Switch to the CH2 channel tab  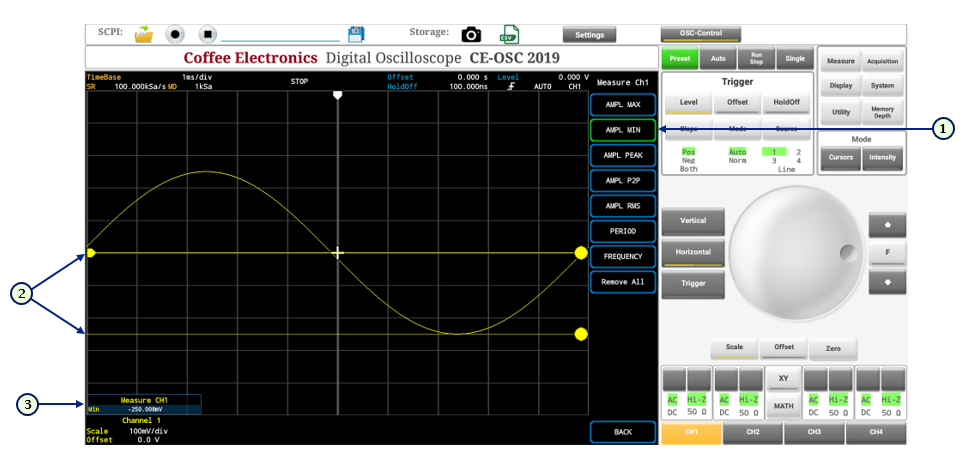click(x=752, y=433)
